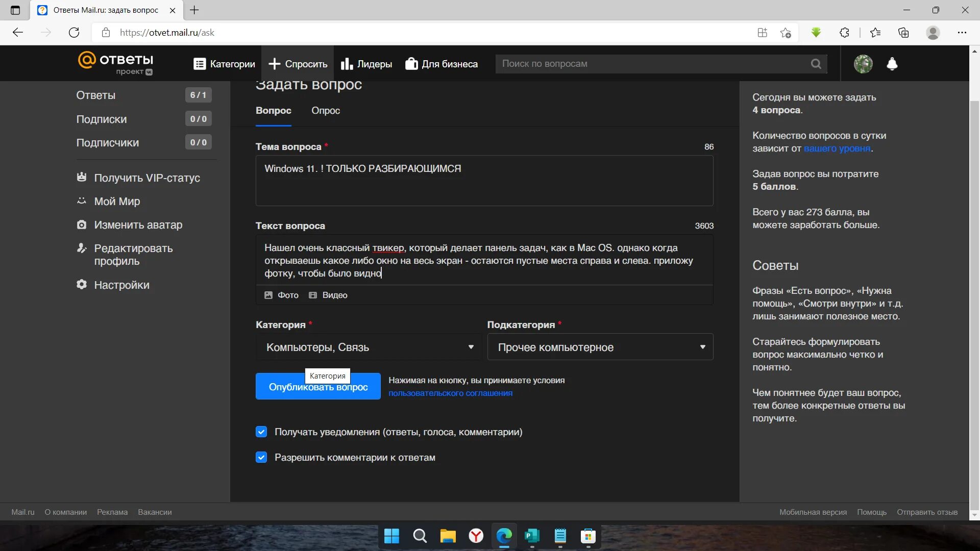Open Лидеры in top navigation
This screenshot has width=980, height=551.
coord(366,64)
